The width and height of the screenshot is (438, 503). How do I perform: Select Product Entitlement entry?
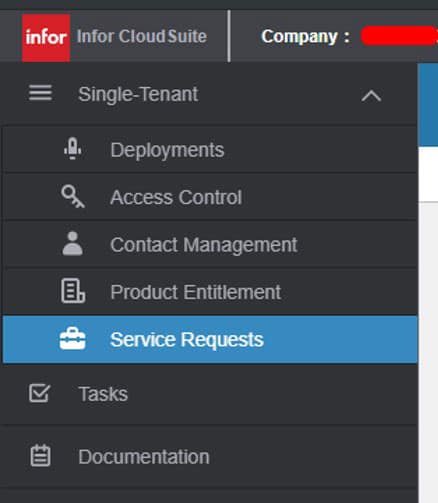(210, 292)
